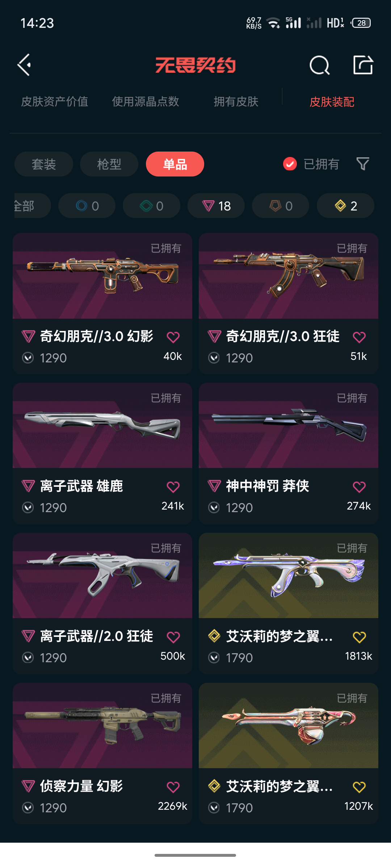The height and width of the screenshot is (868, 391).
Task: Open 离子武器 雄鹿 skin thumbnail
Action: point(102,425)
